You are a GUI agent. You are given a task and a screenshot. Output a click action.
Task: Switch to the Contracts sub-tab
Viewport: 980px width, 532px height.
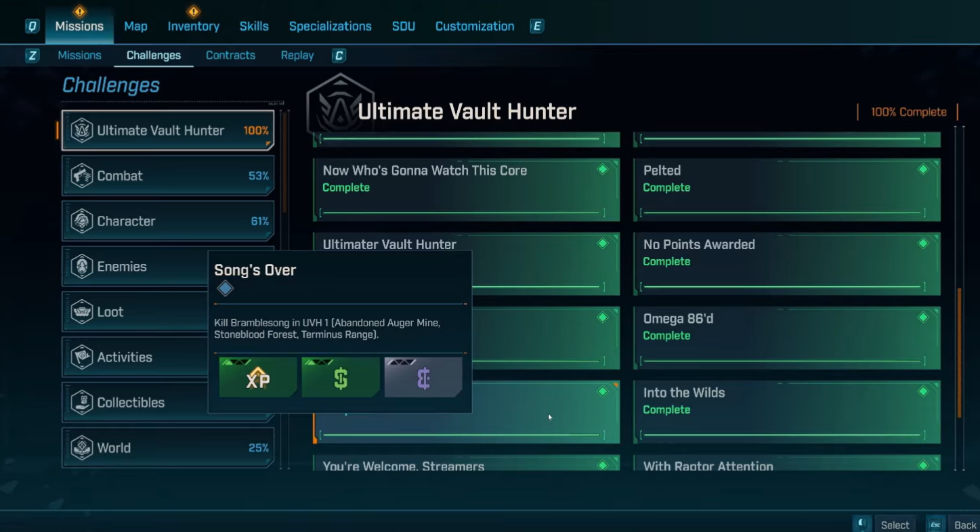(230, 56)
